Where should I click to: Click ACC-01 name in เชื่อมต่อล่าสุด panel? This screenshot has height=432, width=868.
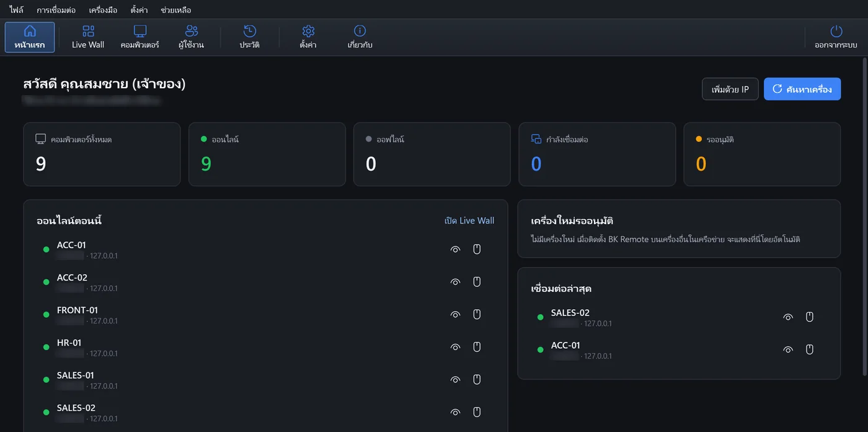pos(565,345)
